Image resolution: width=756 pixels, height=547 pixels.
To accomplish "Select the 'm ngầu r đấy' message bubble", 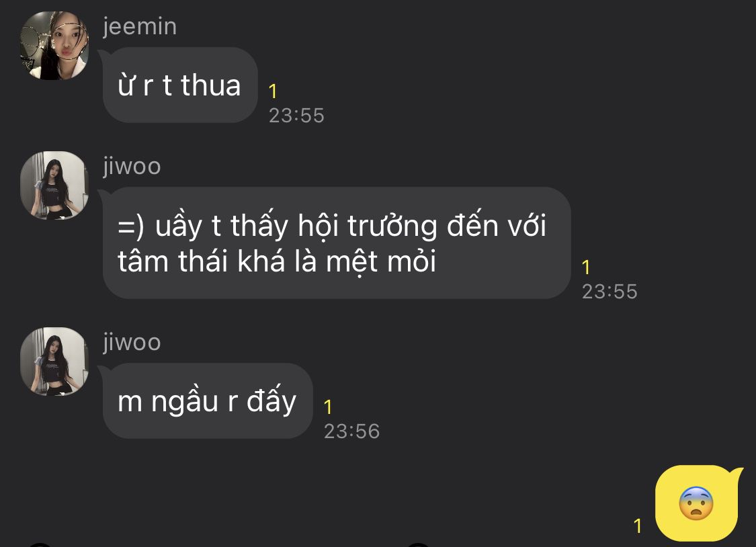I will [x=208, y=401].
